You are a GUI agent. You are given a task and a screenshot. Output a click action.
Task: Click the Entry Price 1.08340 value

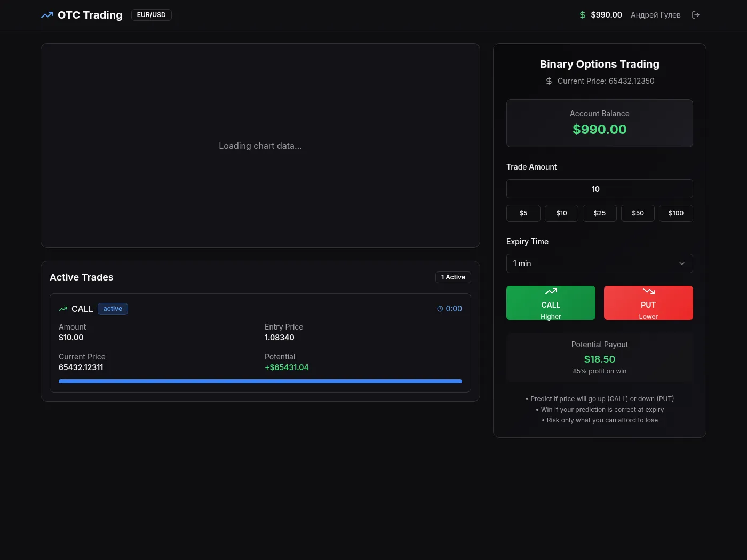coord(280,338)
